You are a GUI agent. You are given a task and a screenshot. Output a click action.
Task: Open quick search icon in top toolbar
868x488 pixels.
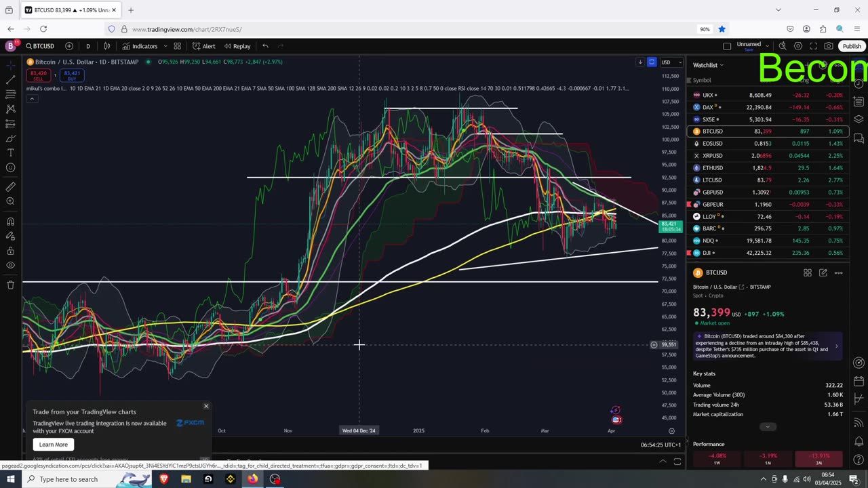[783, 46]
